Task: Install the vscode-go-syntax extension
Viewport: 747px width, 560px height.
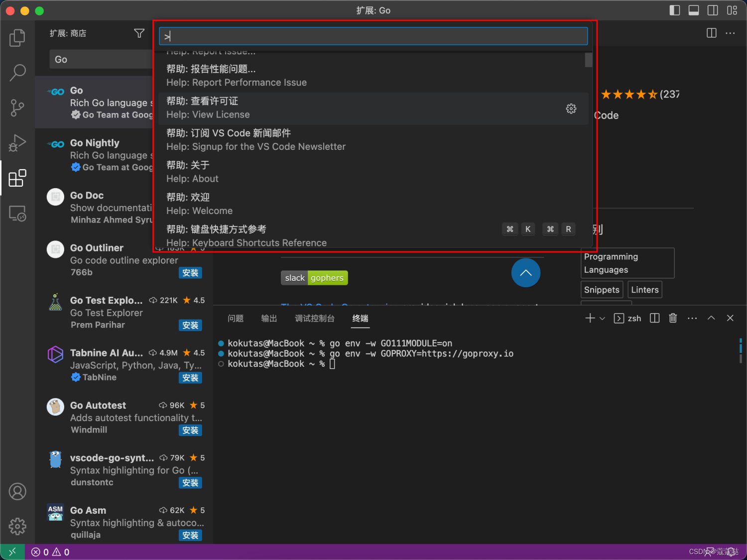Action: click(x=190, y=483)
